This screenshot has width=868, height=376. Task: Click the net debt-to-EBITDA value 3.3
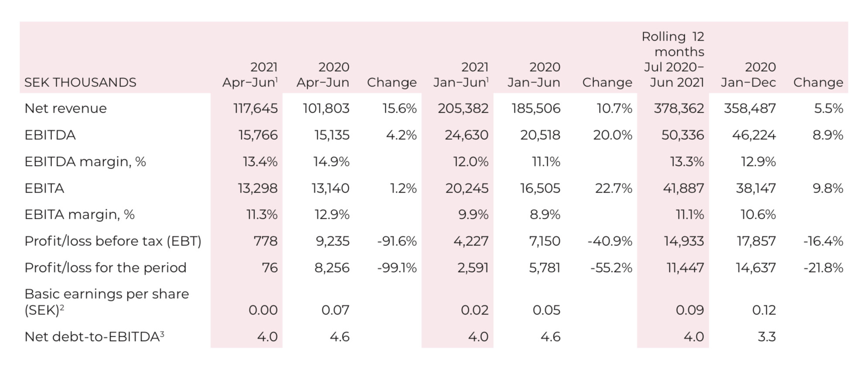pyautogui.click(x=767, y=337)
